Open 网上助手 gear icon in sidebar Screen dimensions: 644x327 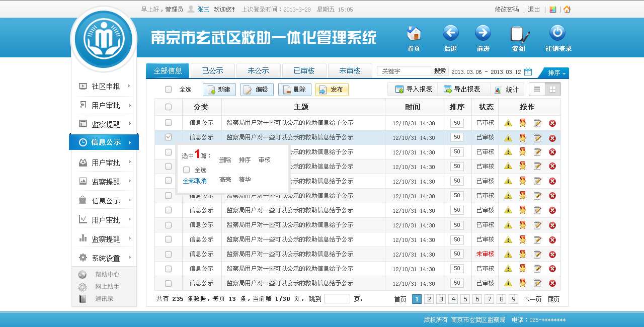click(x=83, y=287)
